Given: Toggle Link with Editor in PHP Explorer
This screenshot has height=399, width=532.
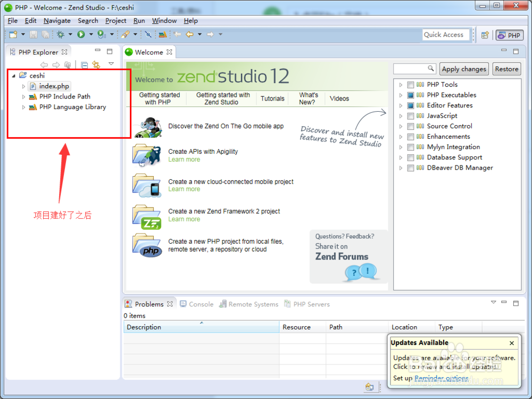Looking at the screenshot, I should tap(96, 64).
